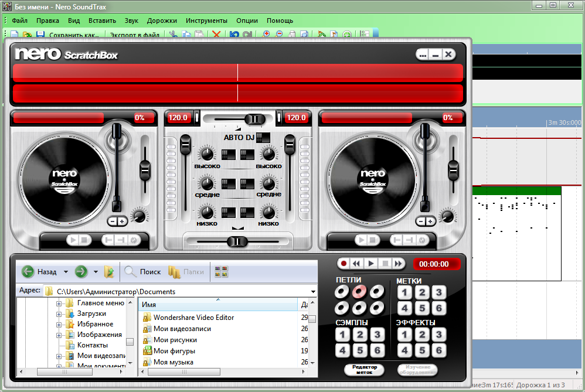The height and width of the screenshot is (392, 585).
Task: Open the Дорожки menu
Action: coord(162,21)
